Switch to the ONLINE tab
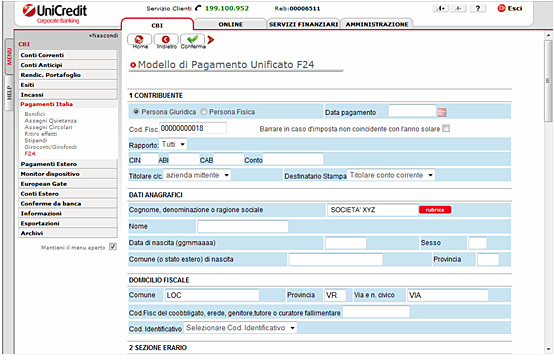 230,24
